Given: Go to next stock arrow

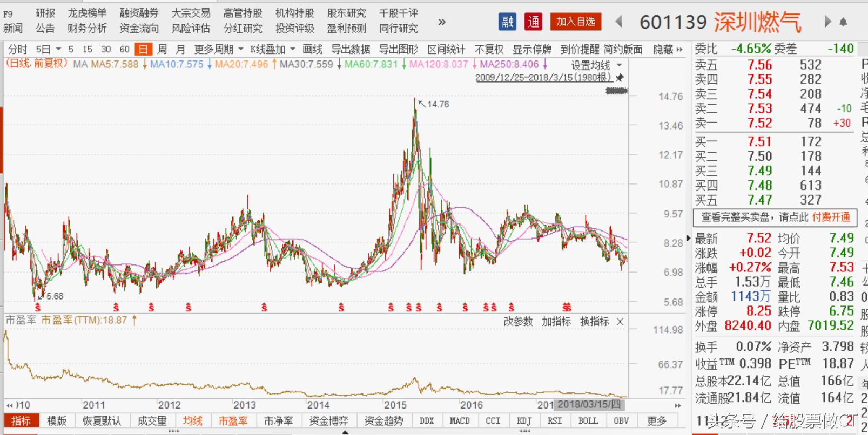Looking at the screenshot, I should pos(827,22).
